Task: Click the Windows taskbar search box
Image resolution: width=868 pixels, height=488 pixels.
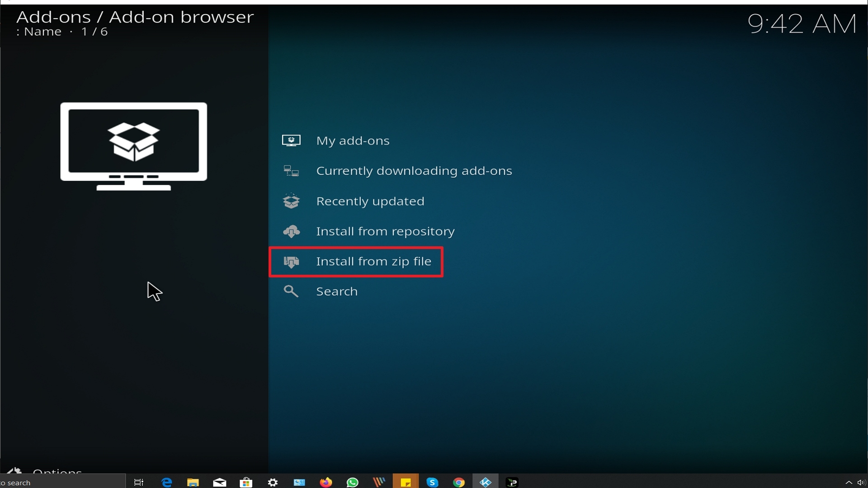Action: pyautogui.click(x=62, y=483)
